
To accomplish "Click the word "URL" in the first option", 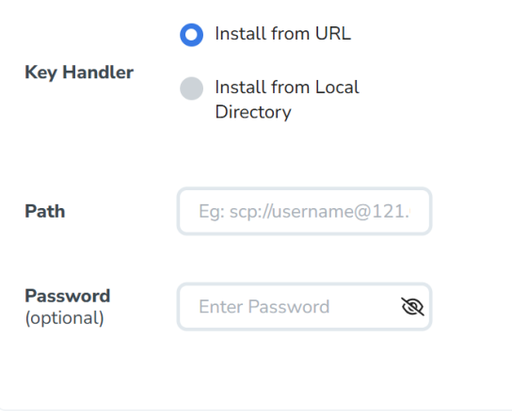I will pos(333,34).
